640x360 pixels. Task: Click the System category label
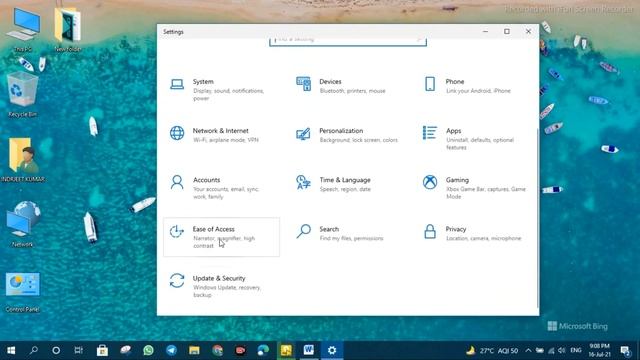[x=203, y=82]
